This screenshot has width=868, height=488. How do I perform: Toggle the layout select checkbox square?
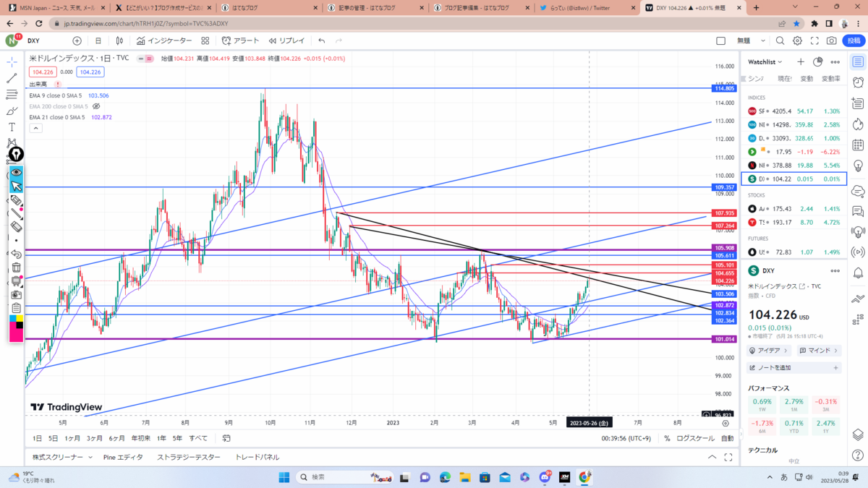pyautogui.click(x=720, y=41)
